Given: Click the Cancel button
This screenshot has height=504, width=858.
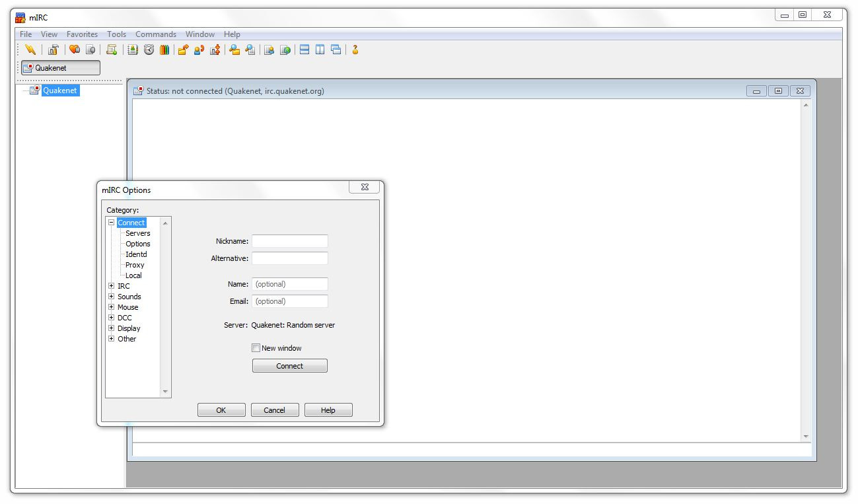Looking at the screenshot, I should [x=275, y=410].
